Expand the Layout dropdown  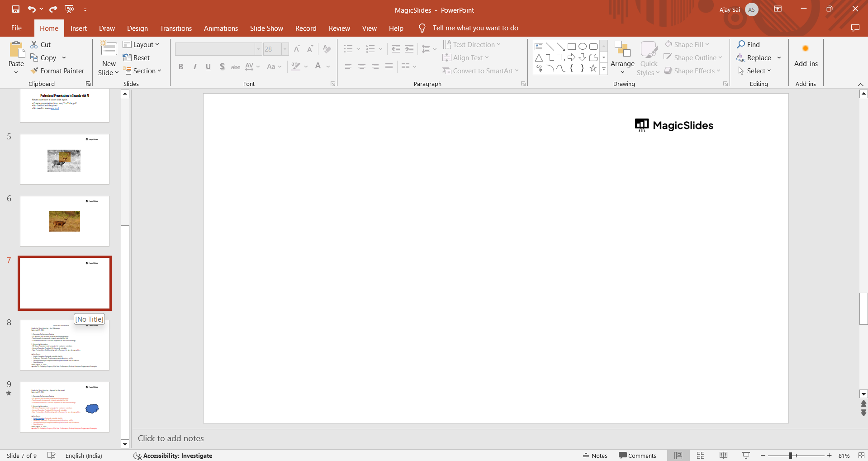(x=141, y=44)
